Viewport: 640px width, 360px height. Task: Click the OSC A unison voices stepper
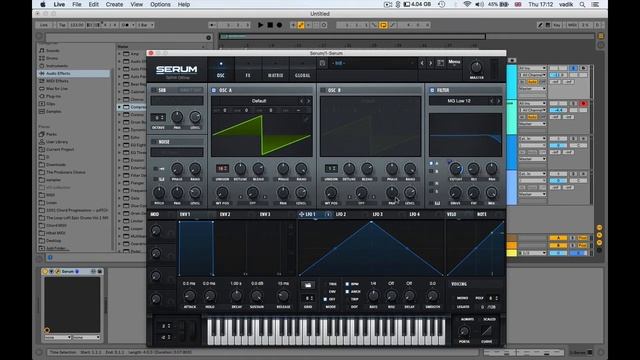coord(222,169)
